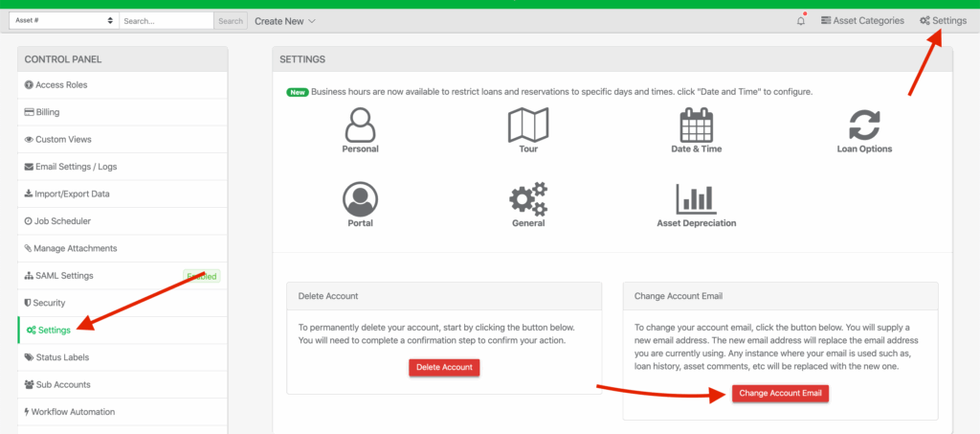The height and width of the screenshot is (434, 980).
Task: Click the Asset Depreciation label
Action: click(697, 223)
